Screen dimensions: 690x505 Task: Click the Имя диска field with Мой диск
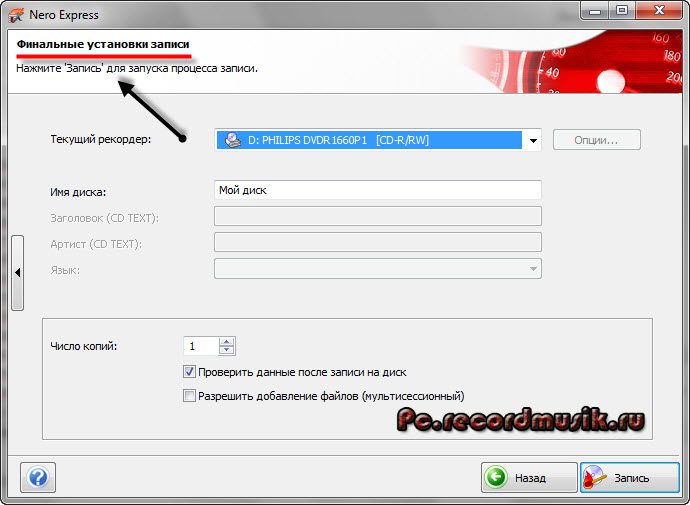(x=378, y=190)
